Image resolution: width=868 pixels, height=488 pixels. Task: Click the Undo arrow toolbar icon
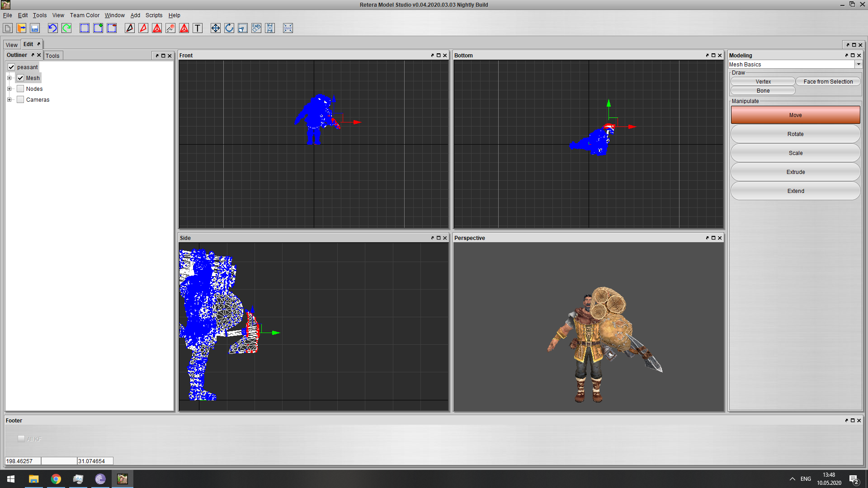click(x=52, y=28)
